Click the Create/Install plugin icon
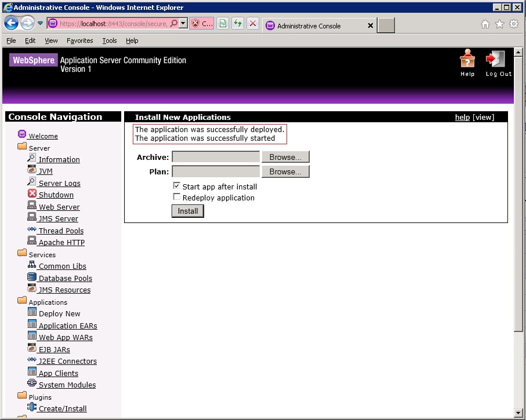 (32, 407)
